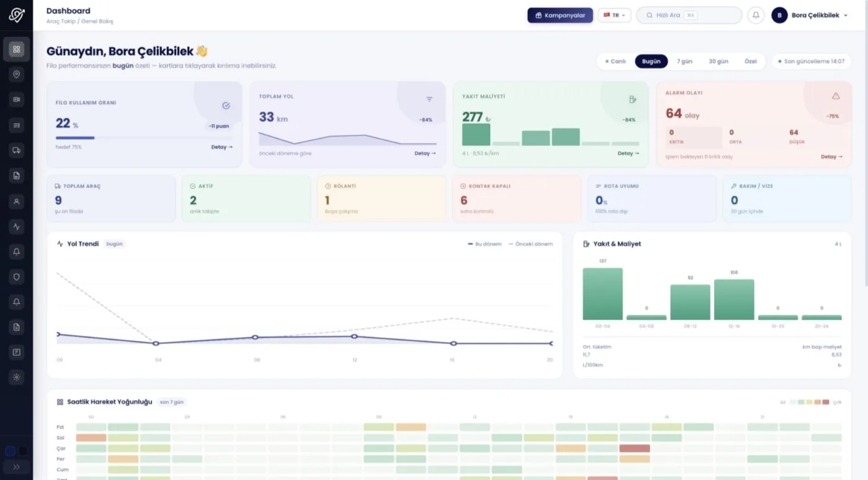Viewport: 868px width, 480px height.
Task: Click the notification bell in top bar
Action: (x=756, y=15)
